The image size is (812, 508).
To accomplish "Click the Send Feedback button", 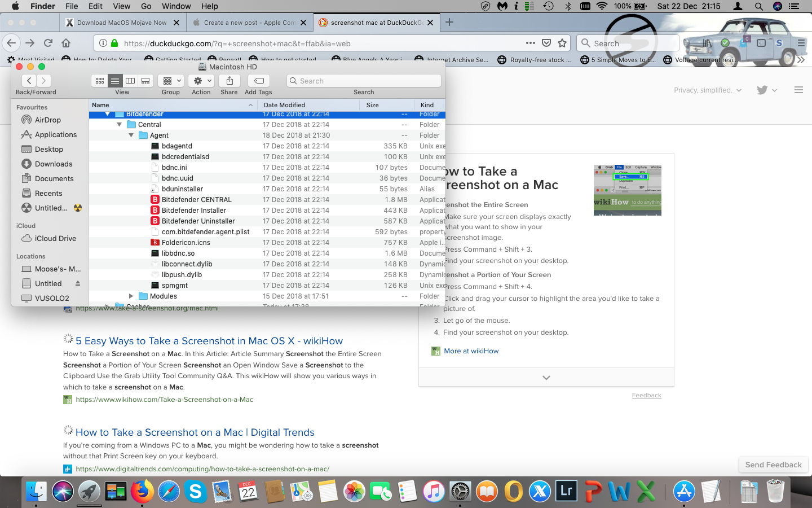I will click(x=774, y=465).
